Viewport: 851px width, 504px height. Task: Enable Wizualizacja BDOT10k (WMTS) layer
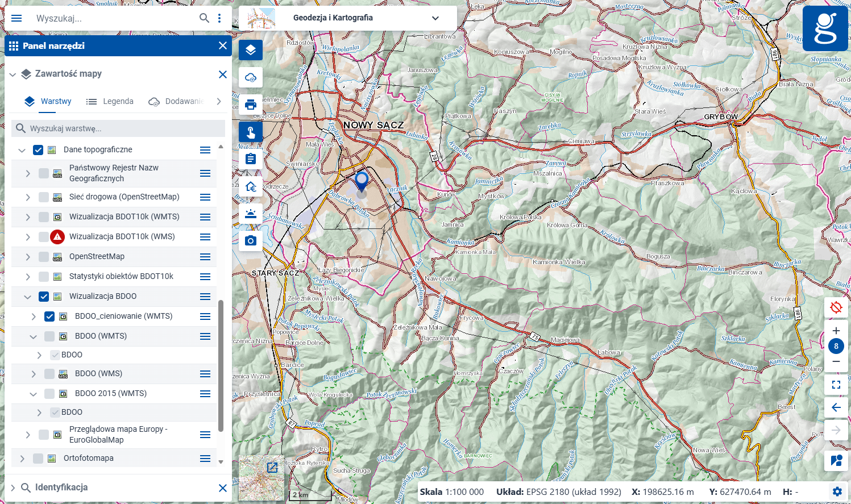(x=44, y=217)
